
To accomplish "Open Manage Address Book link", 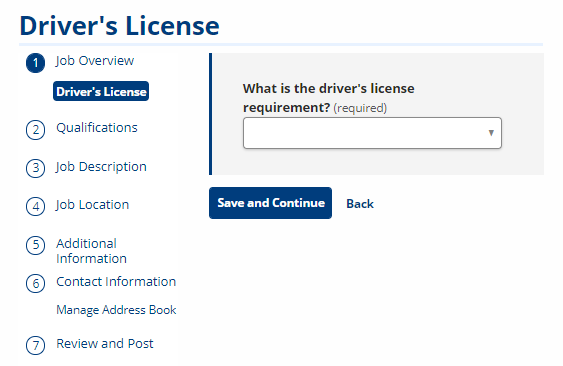I will tap(116, 310).
